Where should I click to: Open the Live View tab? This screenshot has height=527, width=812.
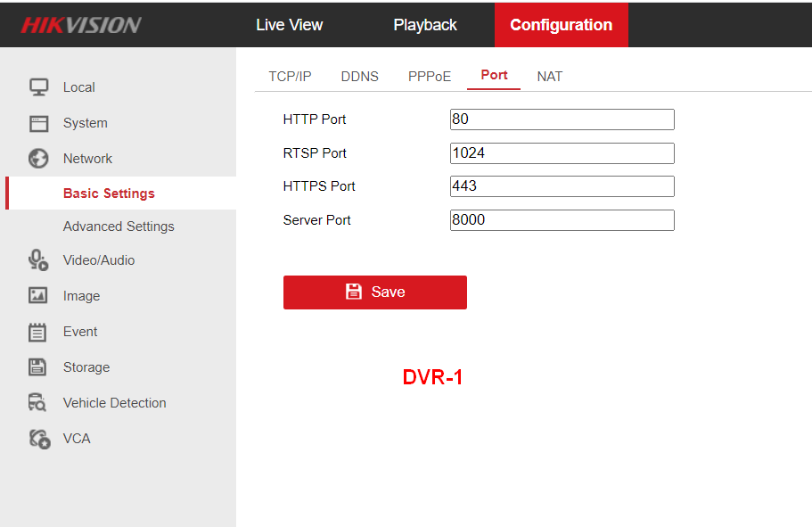290,25
